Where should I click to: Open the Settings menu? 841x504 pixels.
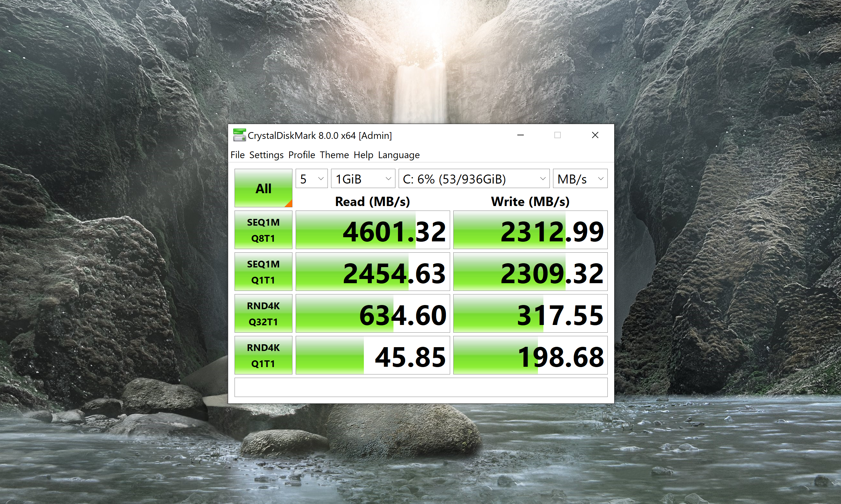click(x=266, y=155)
